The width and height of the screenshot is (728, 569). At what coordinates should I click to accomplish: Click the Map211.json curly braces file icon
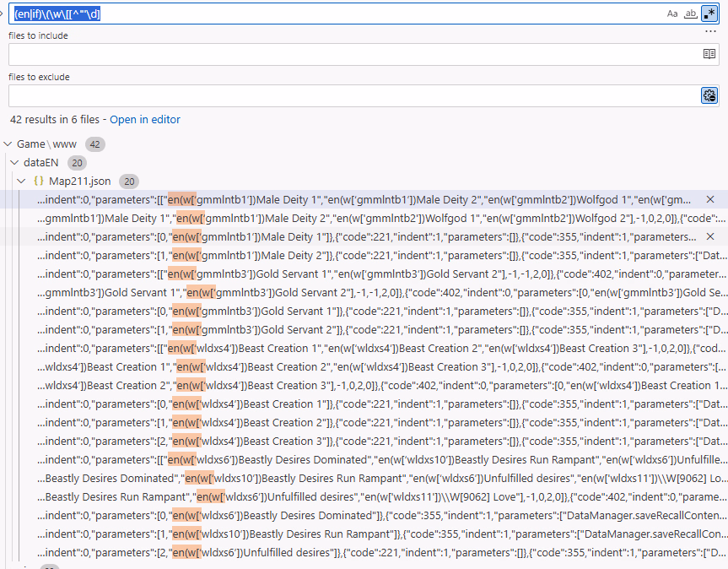(38, 181)
